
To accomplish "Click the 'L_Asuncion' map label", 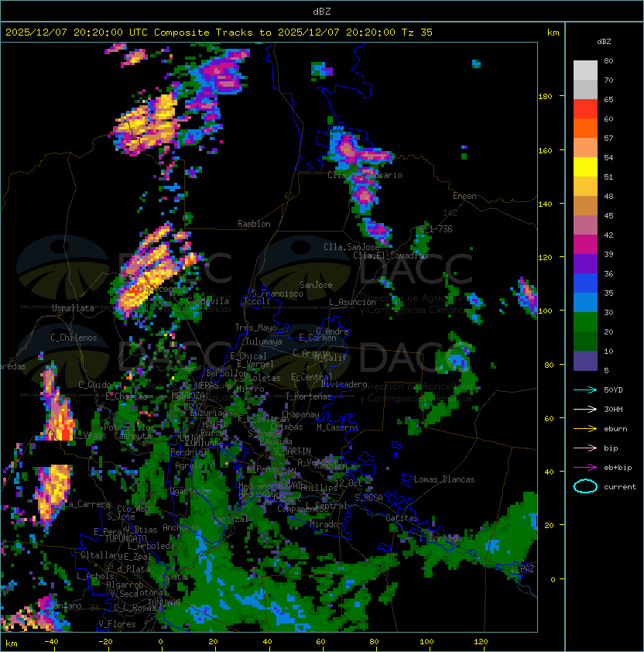I will (352, 302).
